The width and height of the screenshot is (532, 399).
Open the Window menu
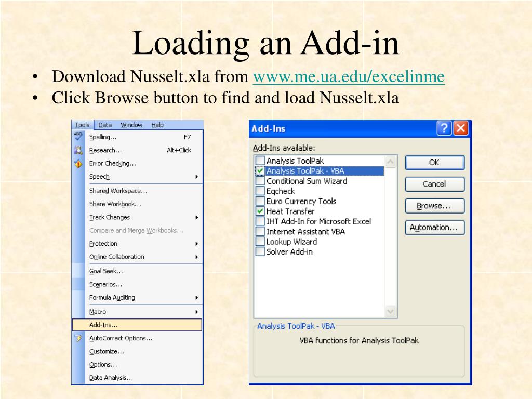(x=131, y=125)
